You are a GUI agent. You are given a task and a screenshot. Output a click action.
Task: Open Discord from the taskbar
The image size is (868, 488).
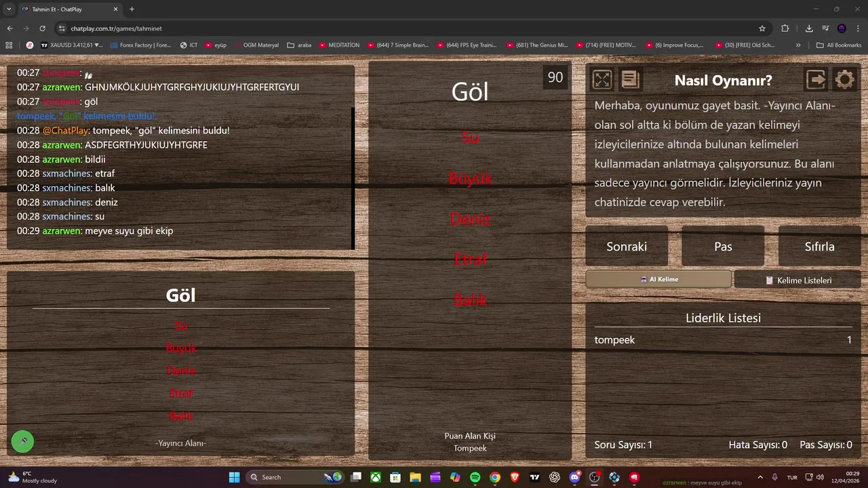click(575, 477)
